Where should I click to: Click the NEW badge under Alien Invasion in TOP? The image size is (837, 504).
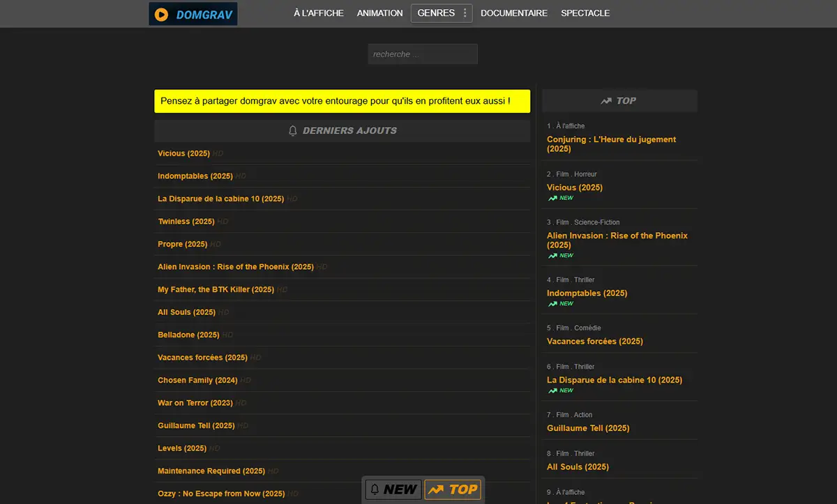coord(560,256)
